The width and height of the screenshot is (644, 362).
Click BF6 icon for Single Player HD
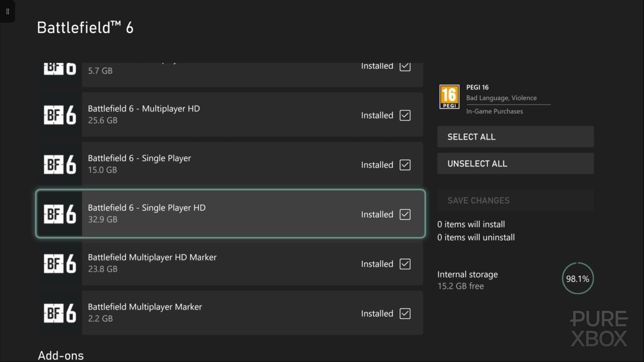60,214
